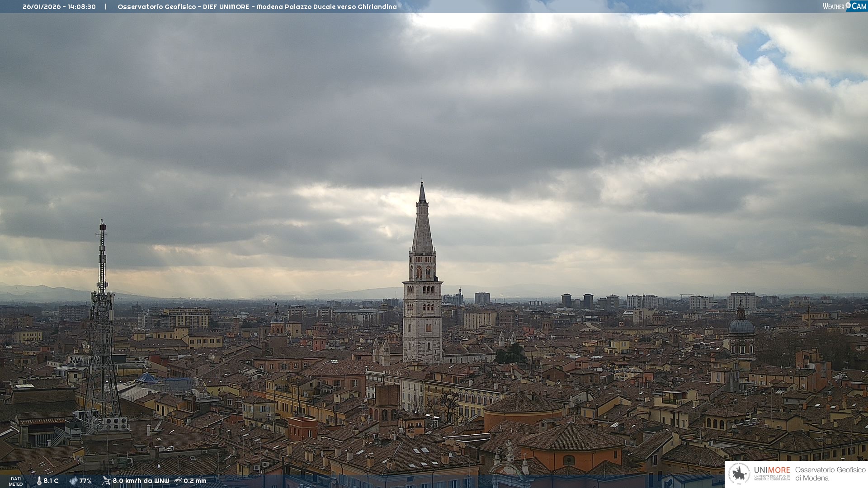Click Osservatorio Geofisico di Modena text
The image size is (868, 488).
[x=830, y=474]
